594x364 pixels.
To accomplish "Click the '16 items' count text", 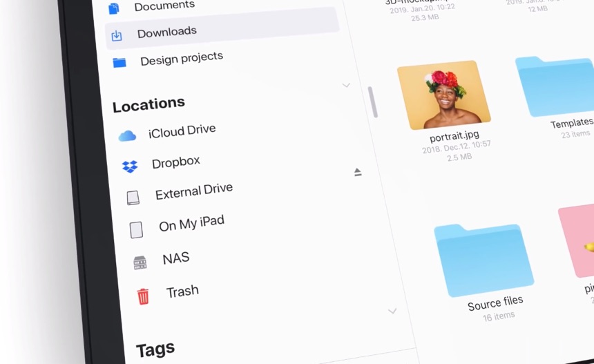I will 499,316.
